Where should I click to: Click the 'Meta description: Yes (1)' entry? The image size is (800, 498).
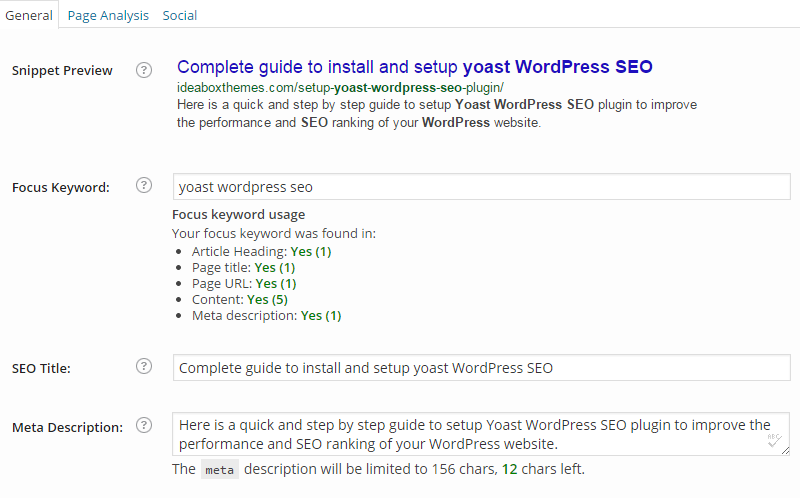(266, 315)
